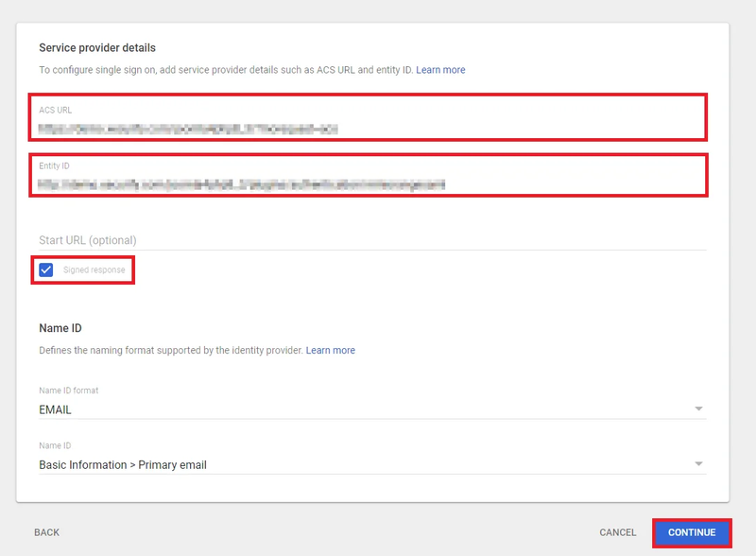
Task: Click the "Signed response" label text
Action: click(x=94, y=270)
